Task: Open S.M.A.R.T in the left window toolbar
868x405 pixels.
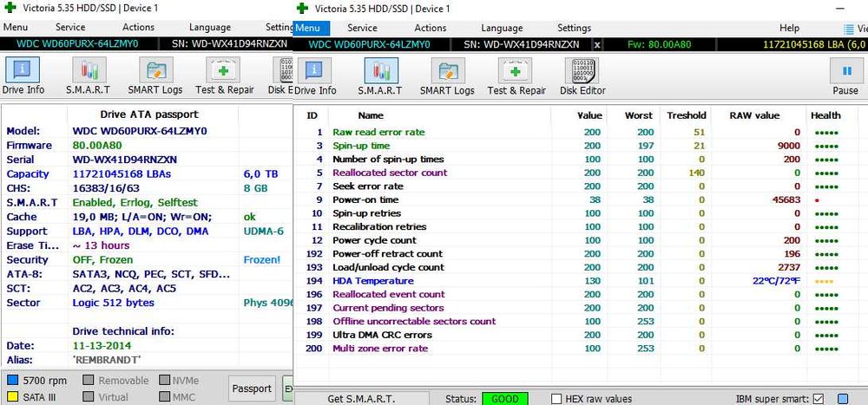Action: pyautogui.click(x=89, y=75)
